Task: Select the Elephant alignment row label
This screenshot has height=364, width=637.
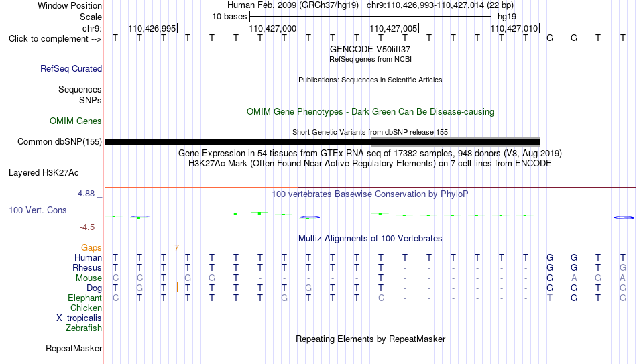Action: [x=85, y=298]
